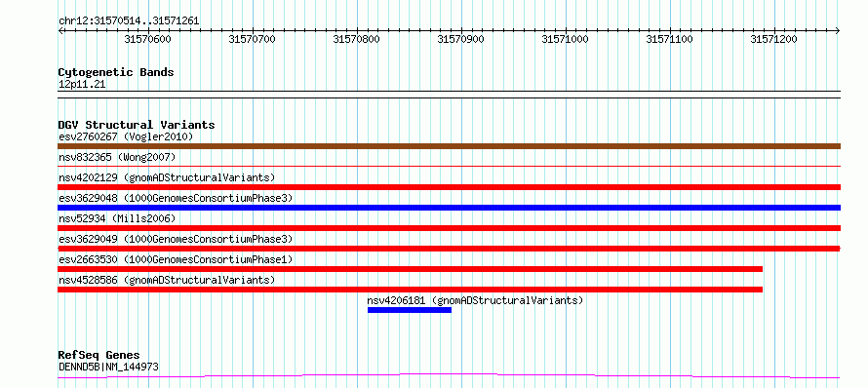Viewport: 868px width, 388px height.
Task: Select the thin red nsv832365 Wong2007 line
Action: (449, 166)
